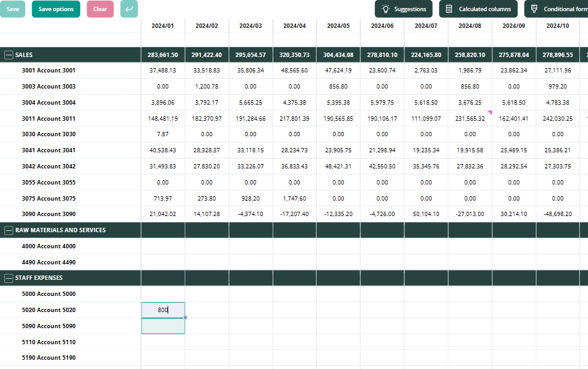Click cell value 217,801.39
The height and width of the screenshot is (369, 588).
pos(294,119)
